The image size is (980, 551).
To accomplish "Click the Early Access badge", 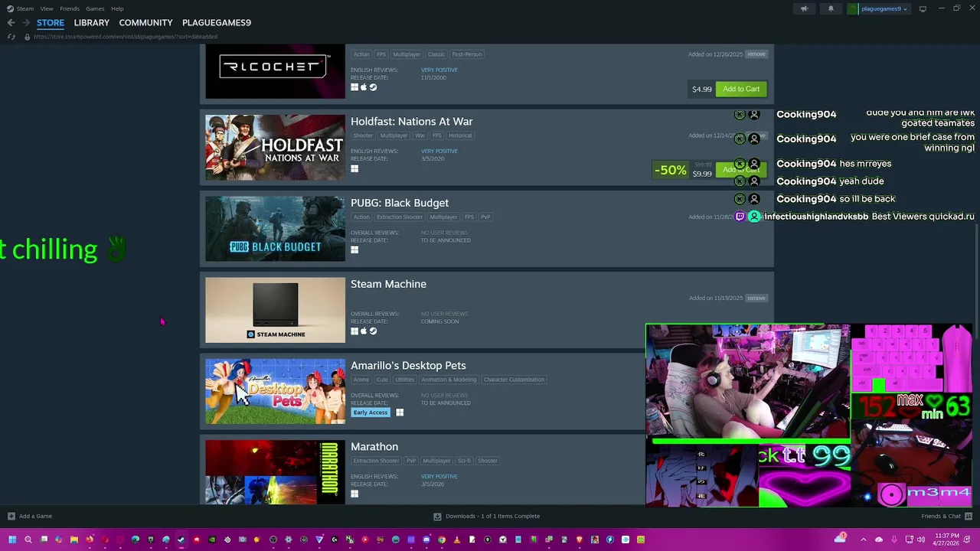I will 371,412.
